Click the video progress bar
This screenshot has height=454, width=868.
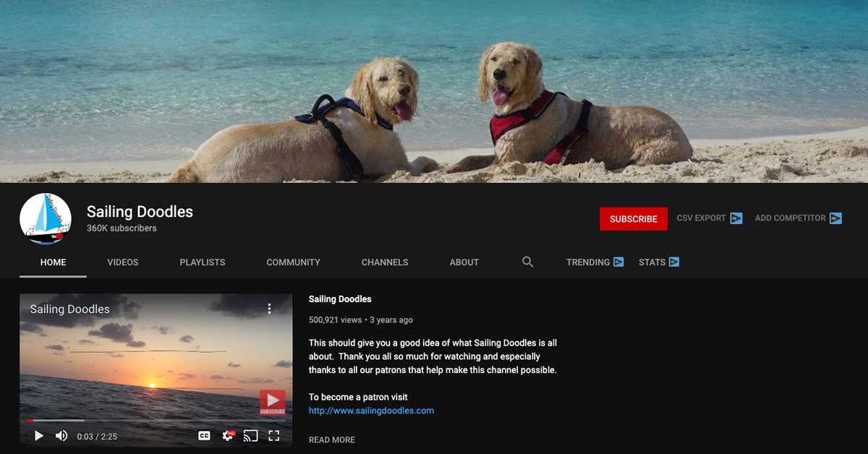click(156, 420)
